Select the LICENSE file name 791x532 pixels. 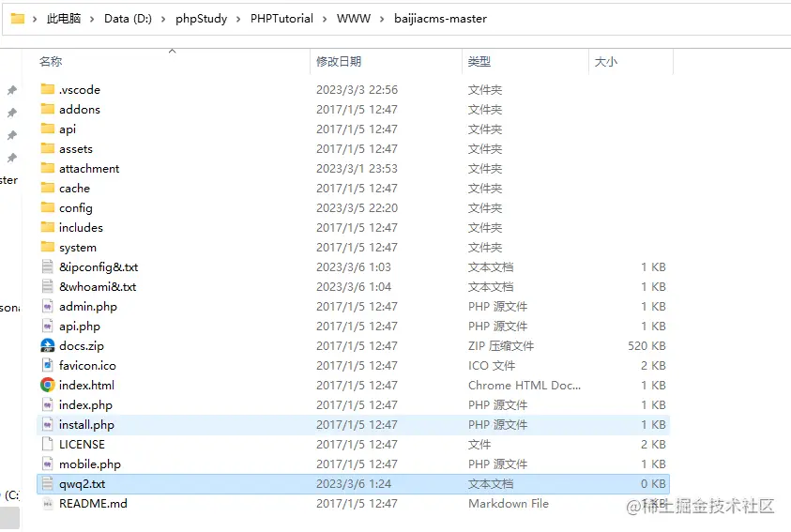[82, 444]
